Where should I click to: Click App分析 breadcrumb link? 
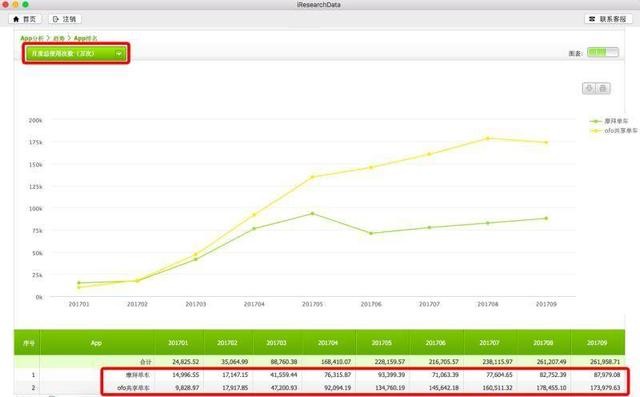pos(31,38)
